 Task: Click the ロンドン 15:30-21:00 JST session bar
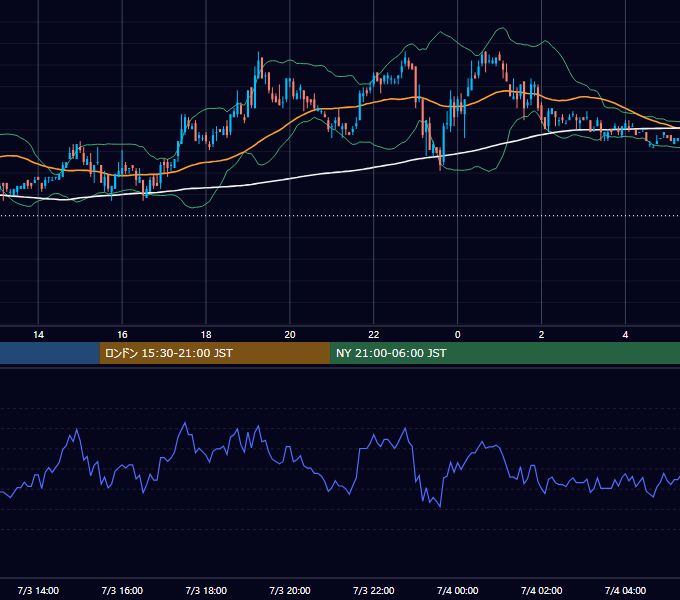(x=215, y=353)
